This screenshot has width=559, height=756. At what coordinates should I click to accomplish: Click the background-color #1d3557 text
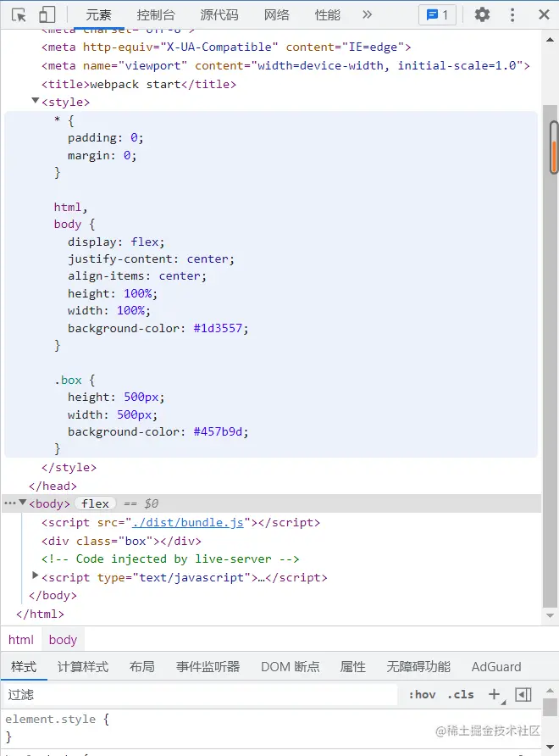click(158, 328)
